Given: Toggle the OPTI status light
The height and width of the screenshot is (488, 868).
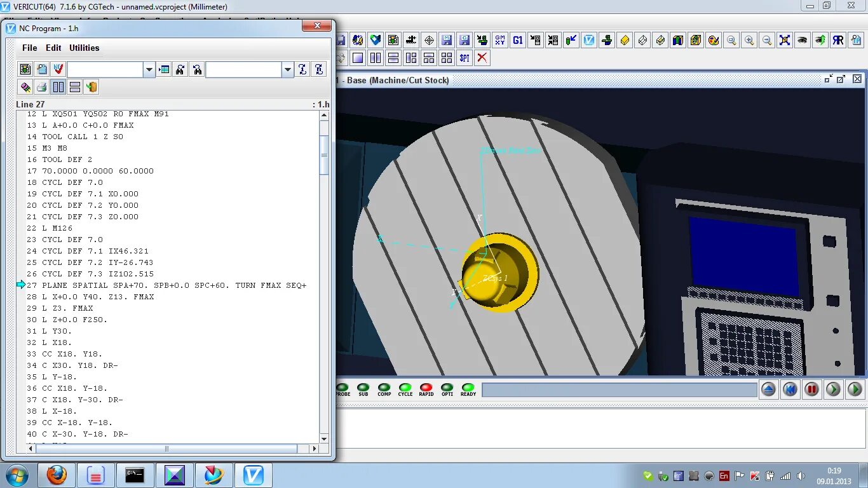Looking at the screenshot, I should pos(447,390).
